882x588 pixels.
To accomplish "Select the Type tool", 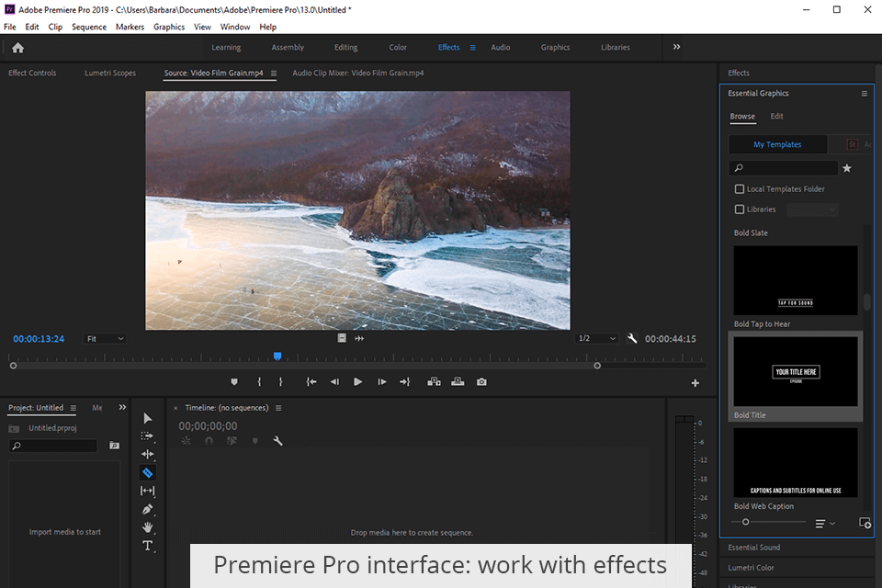I will 147,546.
